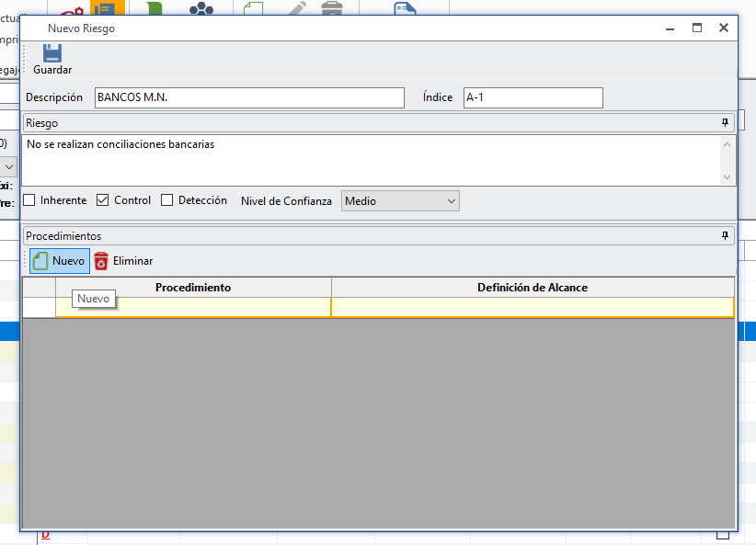The width and height of the screenshot is (756, 545).
Task: Tick the Detección checkbox
Action: click(167, 200)
